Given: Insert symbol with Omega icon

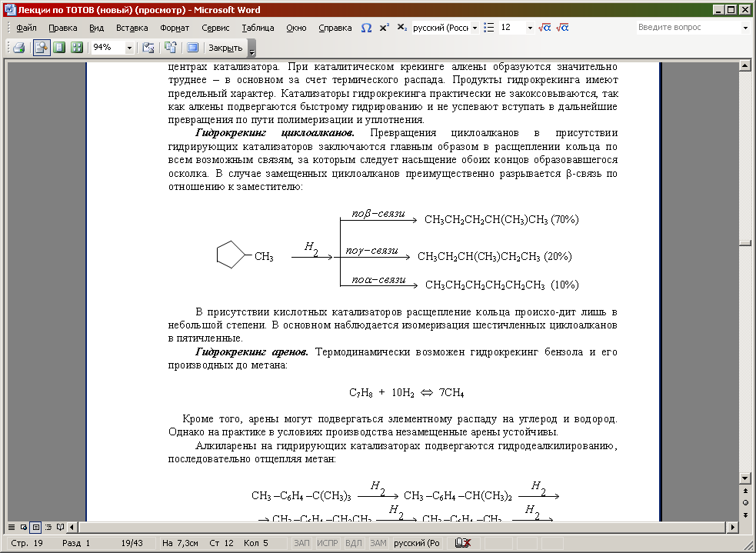Looking at the screenshot, I should tap(366, 28).
